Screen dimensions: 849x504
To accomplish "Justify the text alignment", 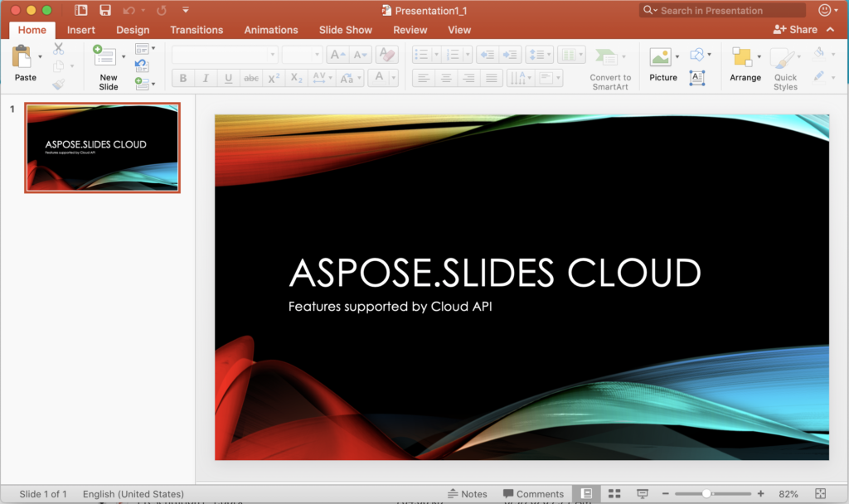I will pos(492,79).
